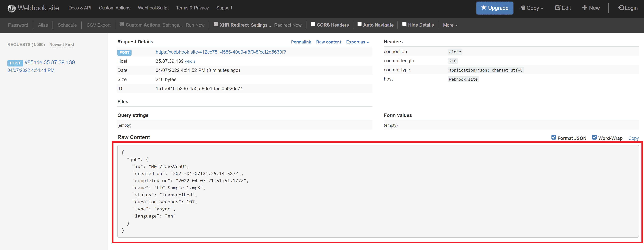Open the Copy dropdown in the header

click(x=532, y=8)
